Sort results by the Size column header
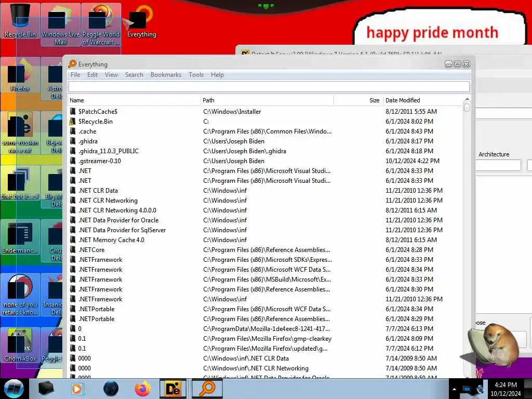The image size is (532, 399). click(358, 100)
